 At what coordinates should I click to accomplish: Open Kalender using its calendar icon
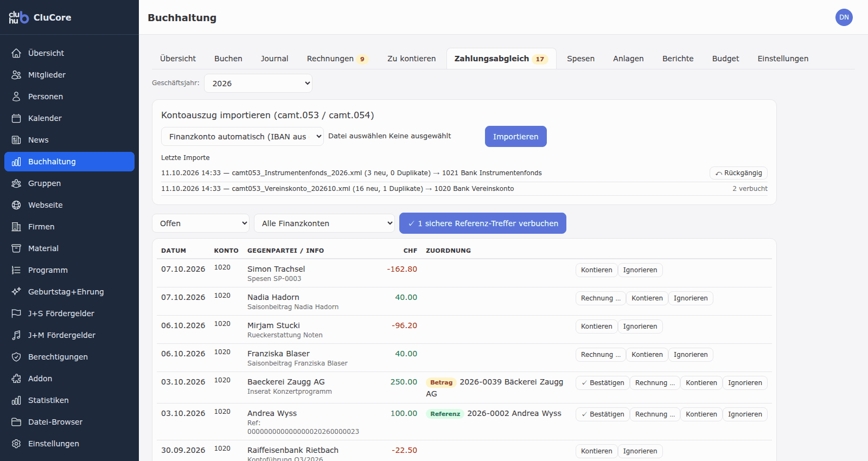(x=16, y=118)
